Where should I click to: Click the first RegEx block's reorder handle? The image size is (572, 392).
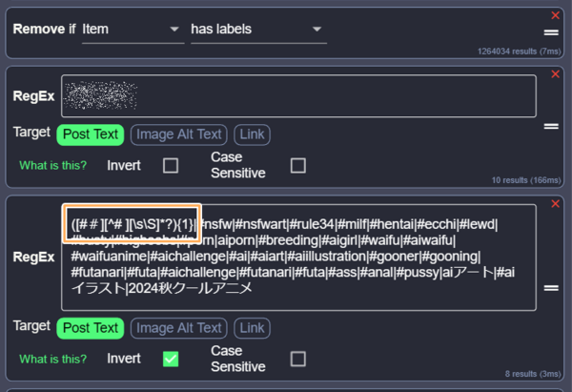(550, 125)
